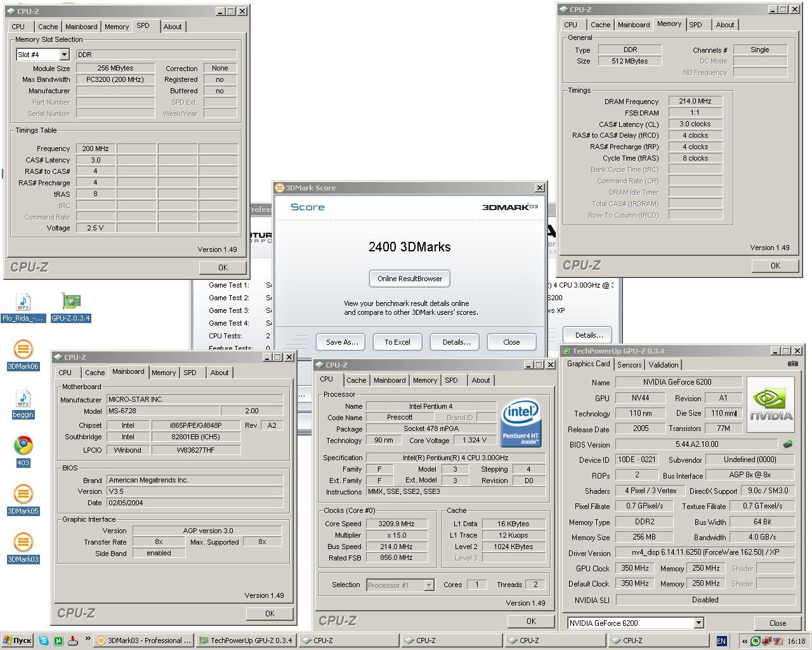812x650 pixels.
Task: Open the NVIDIA GeForce 6200 GPU selector dropdown
Action: [698, 623]
